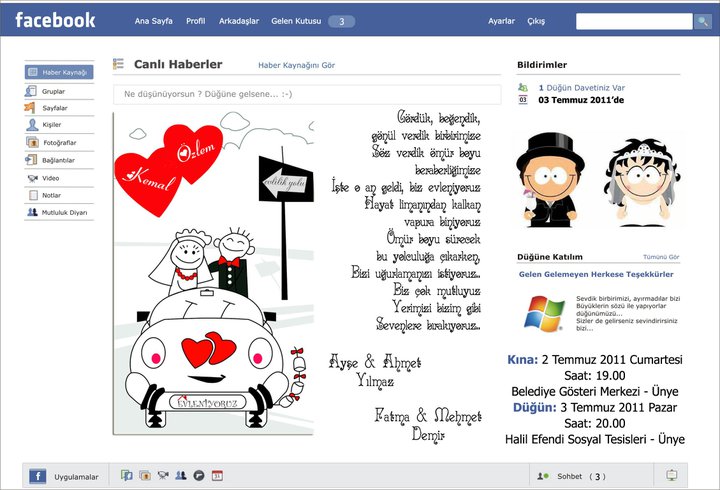Click the Facebook logo in header

(55, 19)
